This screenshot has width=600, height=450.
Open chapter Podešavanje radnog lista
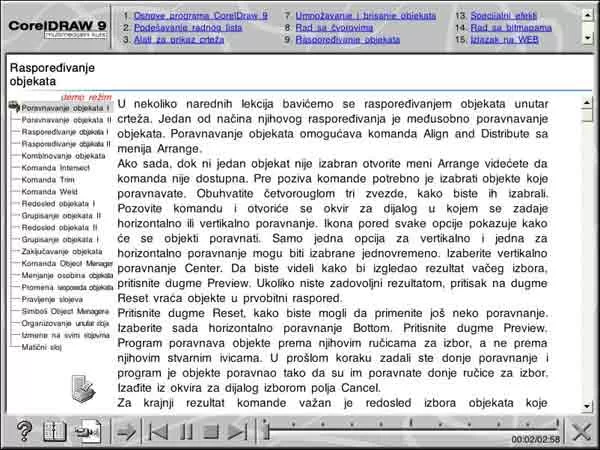tap(188, 28)
